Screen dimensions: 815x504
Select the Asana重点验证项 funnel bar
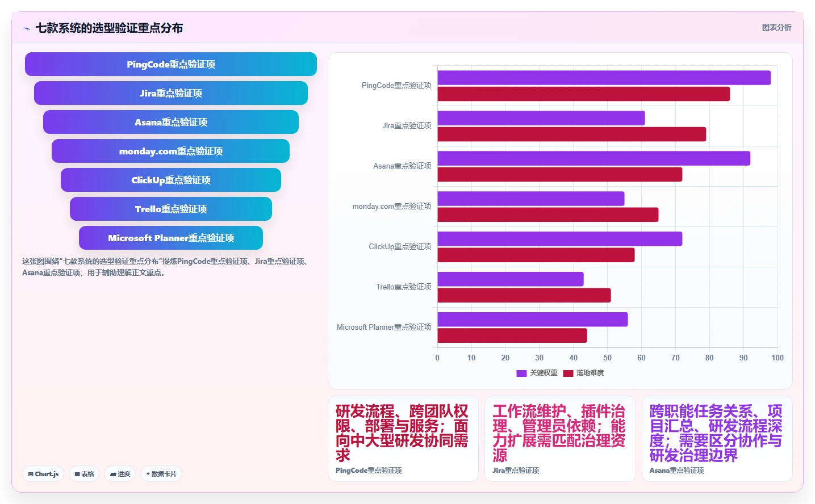tap(171, 122)
